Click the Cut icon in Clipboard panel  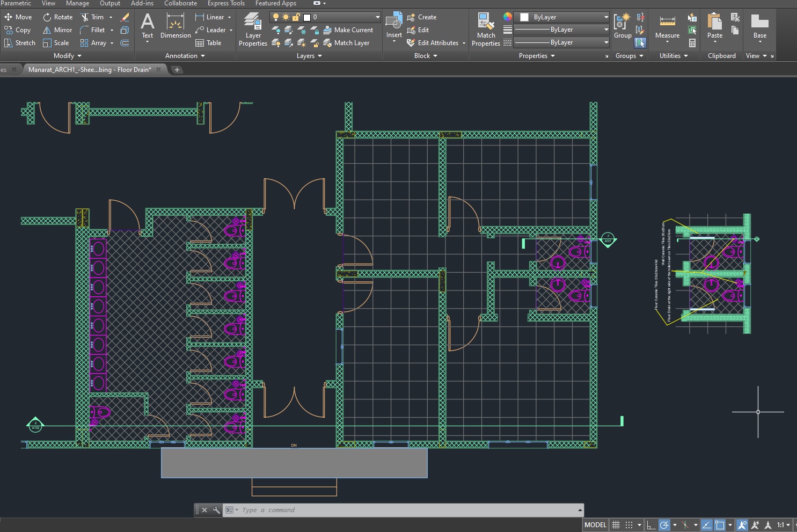735,17
